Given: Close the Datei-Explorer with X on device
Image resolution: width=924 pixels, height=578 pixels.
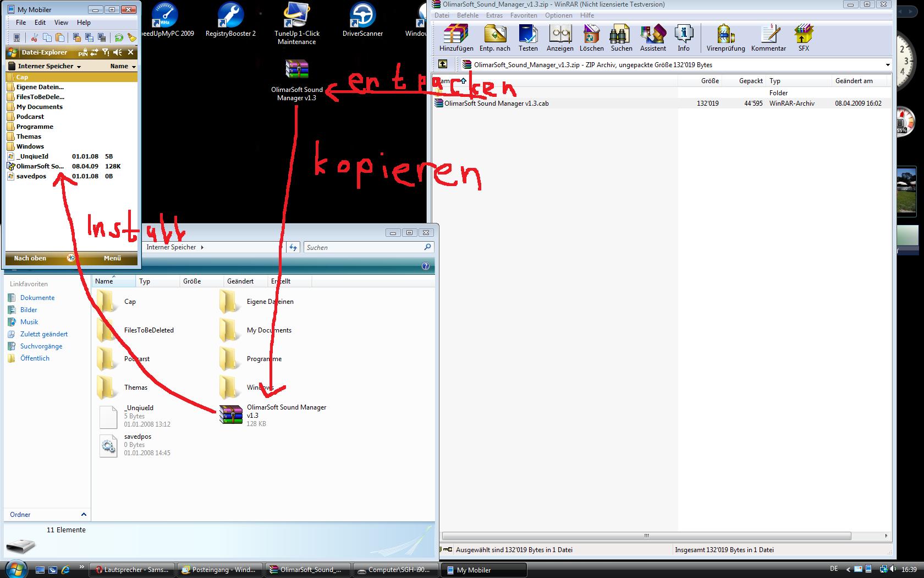Looking at the screenshot, I should click(x=130, y=52).
